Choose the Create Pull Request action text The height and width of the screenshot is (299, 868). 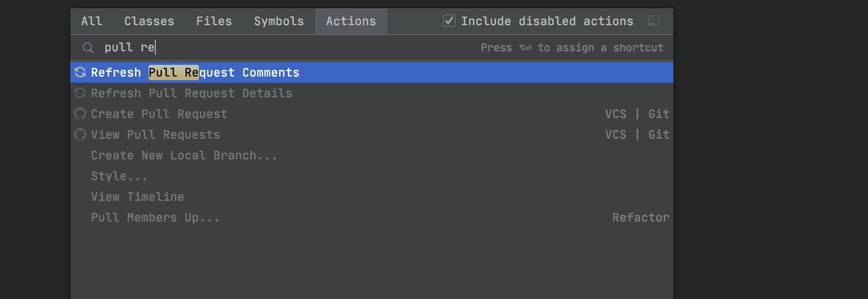point(159,114)
